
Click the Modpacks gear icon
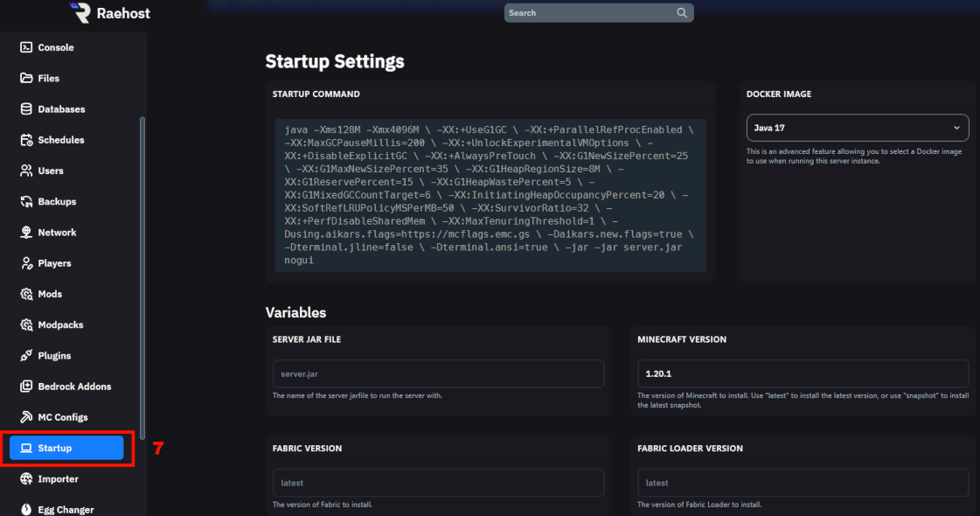point(26,324)
